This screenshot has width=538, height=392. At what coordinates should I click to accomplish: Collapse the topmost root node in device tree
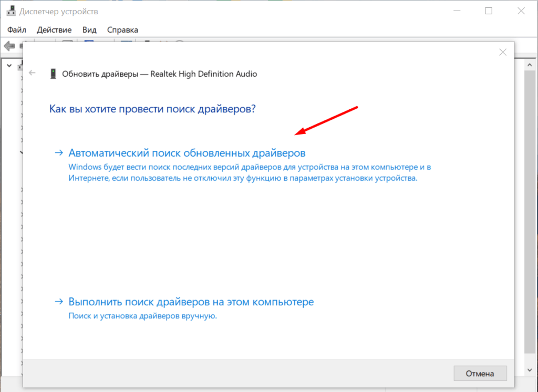[x=10, y=66]
